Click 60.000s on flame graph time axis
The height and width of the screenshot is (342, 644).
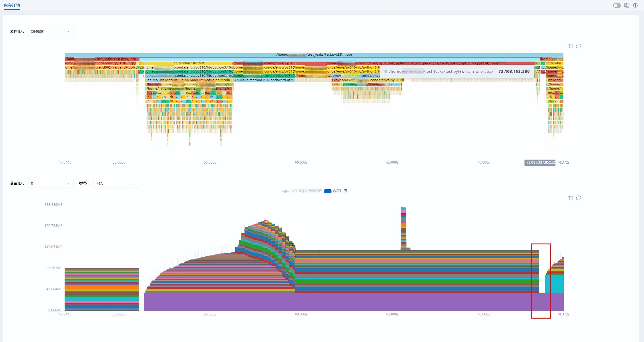tap(301, 162)
